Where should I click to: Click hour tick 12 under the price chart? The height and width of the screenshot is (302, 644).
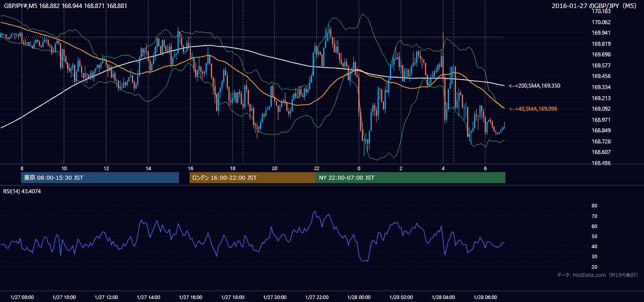click(x=106, y=168)
